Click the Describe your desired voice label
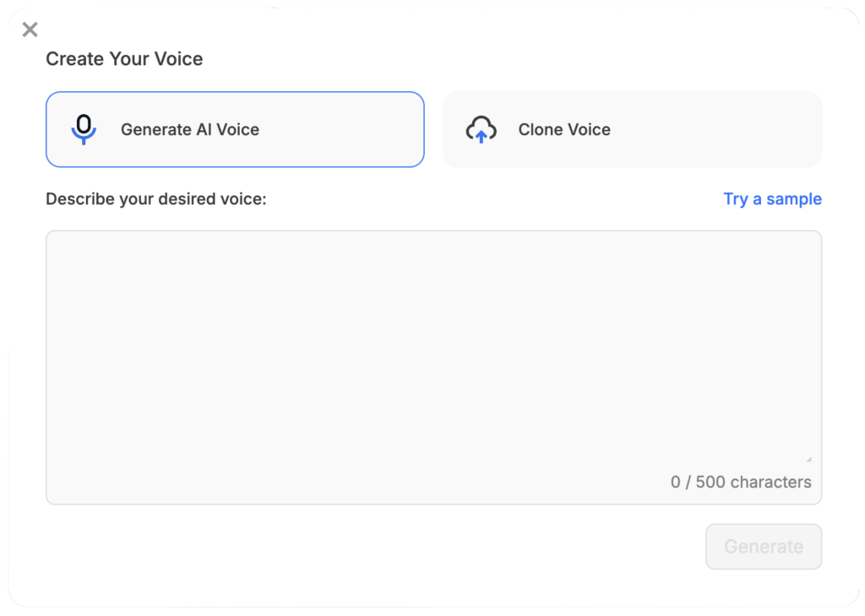Screen dimensions: 865x616 pyautogui.click(x=156, y=199)
